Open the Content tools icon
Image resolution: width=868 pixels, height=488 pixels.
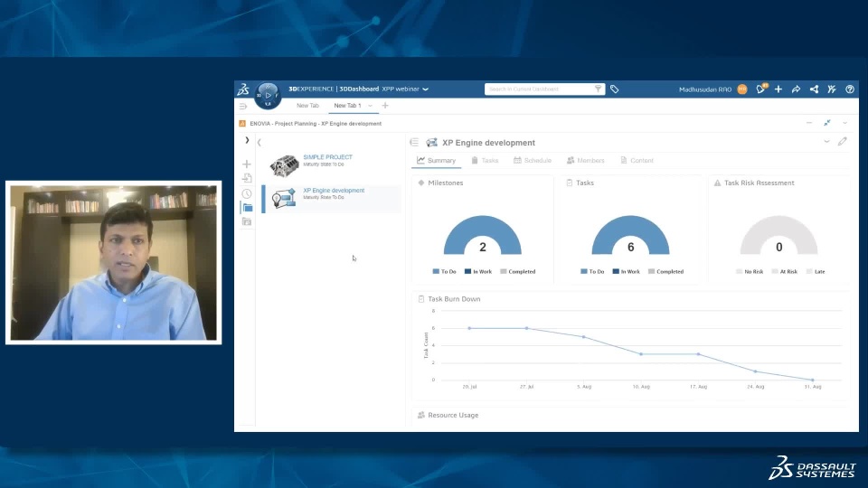click(x=832, y=89)
